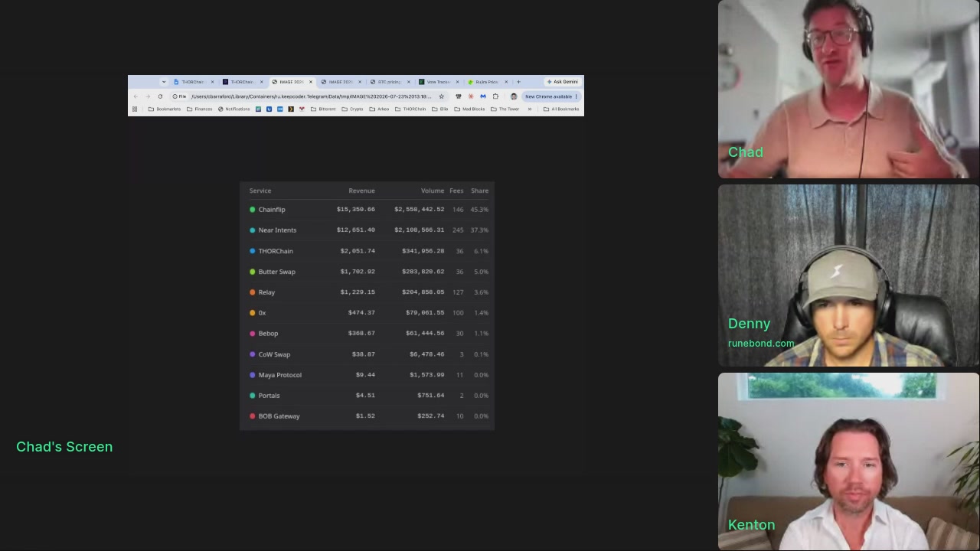Click the THORChain row in the table

click(367, 251)
